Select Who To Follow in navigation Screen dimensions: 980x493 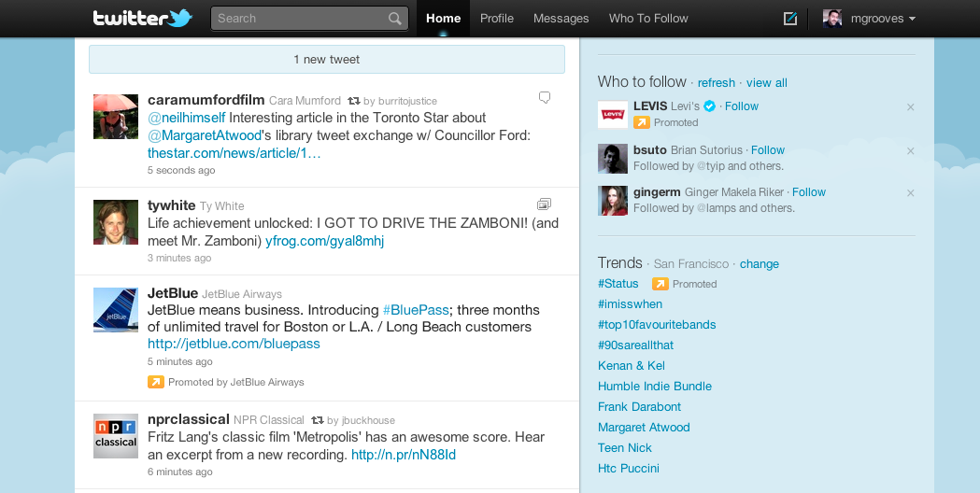coord(648,19)
